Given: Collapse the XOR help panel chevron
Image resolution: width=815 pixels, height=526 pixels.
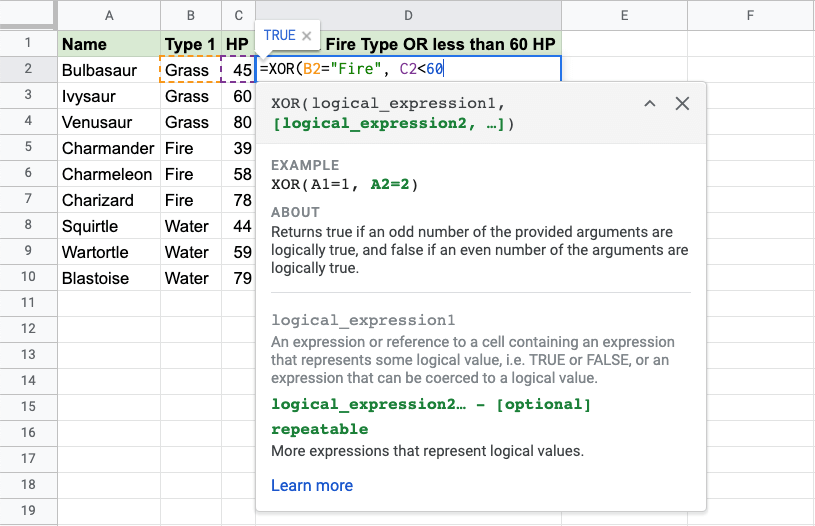Looking at the screenshot, I should click(x=650, y=104).
